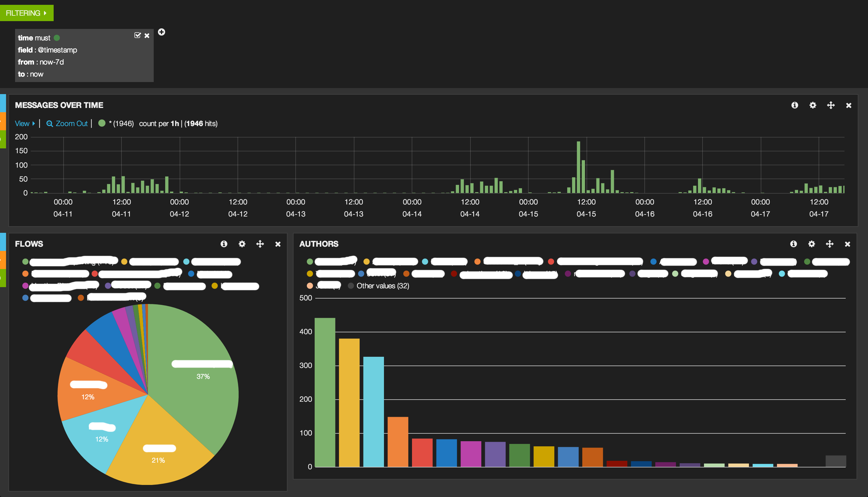Click the Flows panel info icon
This screenshot has height=497, width=868.
tap(224, 244)
